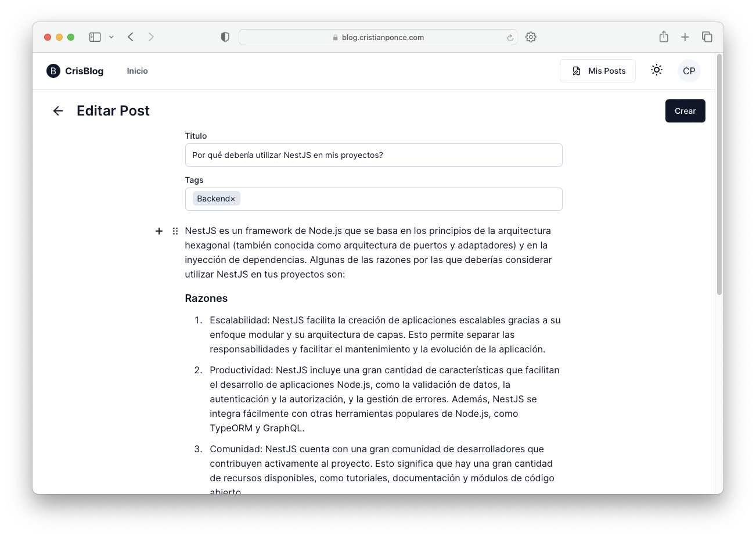Click the Tags label
The width and height of the screenshot is (756, 537).
194,180
